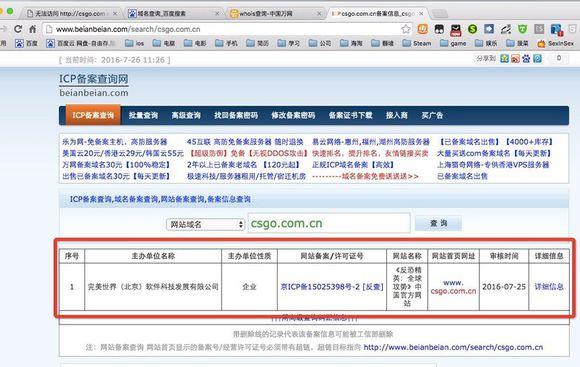Close the whois查询 tab
The height and width of the screenshot is (367, 580).
319,14
